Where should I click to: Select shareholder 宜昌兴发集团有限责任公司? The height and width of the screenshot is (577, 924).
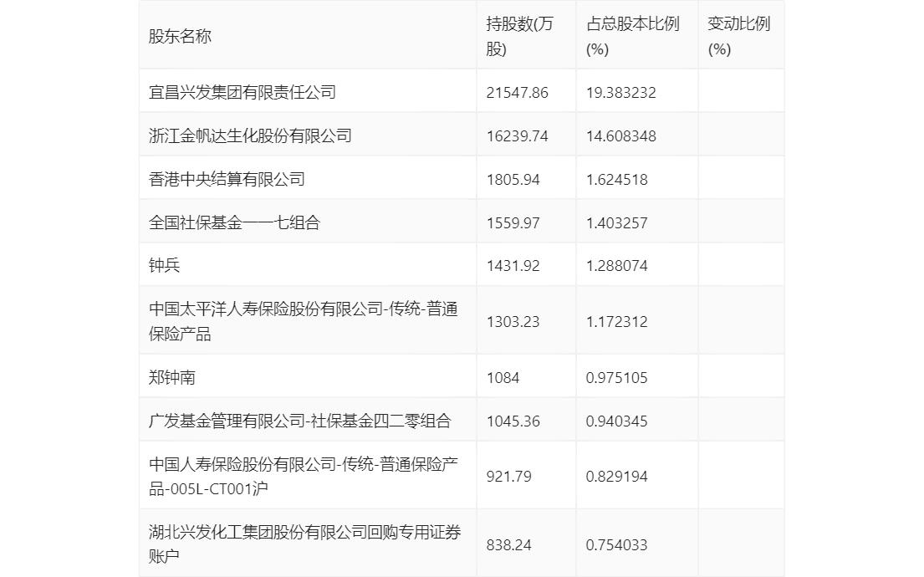click(242, 92)
